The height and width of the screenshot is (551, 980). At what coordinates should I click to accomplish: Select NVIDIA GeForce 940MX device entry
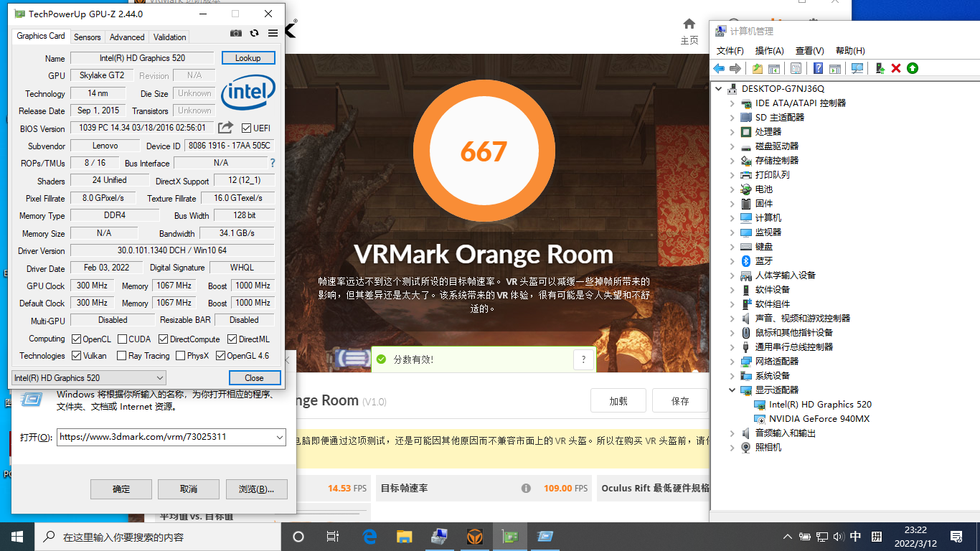point(818,419)
